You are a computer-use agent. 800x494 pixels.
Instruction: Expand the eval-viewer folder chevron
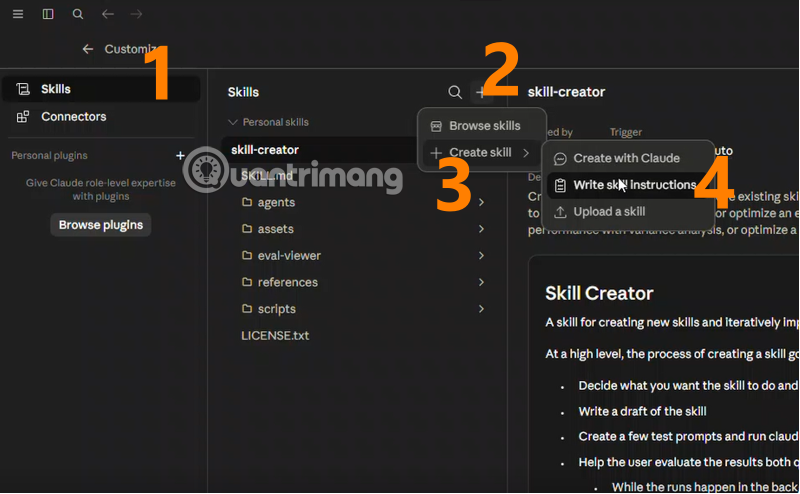[x=481, y=255]
